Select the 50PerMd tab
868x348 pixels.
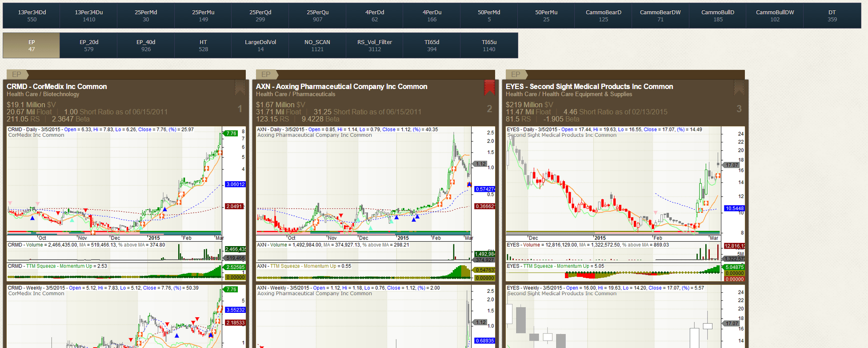pyautogui.click(x=489, y=16)
